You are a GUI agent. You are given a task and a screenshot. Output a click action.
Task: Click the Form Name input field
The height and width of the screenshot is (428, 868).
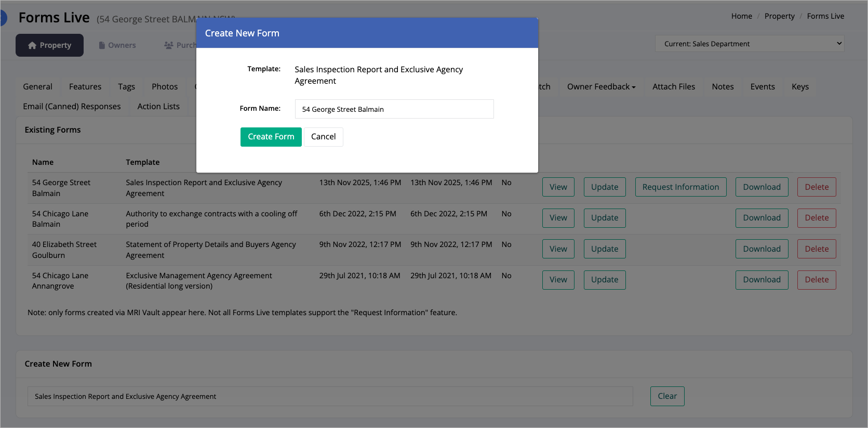[x=394, y=109]
